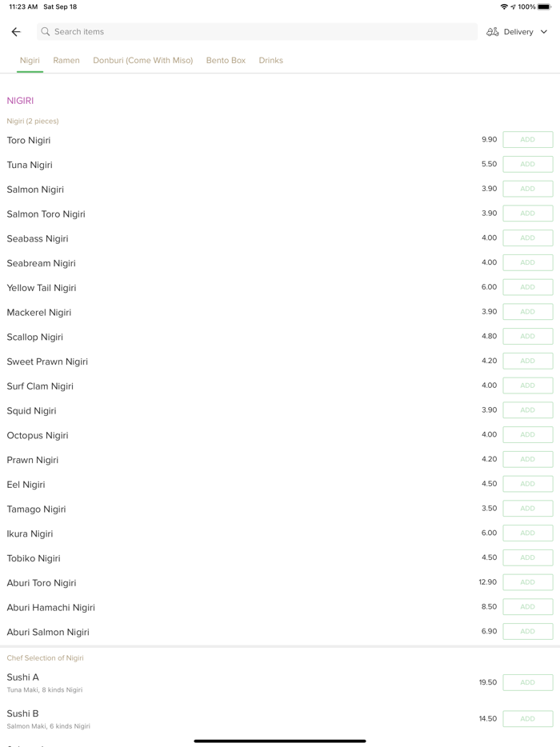The height and width of the screenshot is (747, 560).
Task: Tap the delivery scooter icon
Action: pos(493,32)
